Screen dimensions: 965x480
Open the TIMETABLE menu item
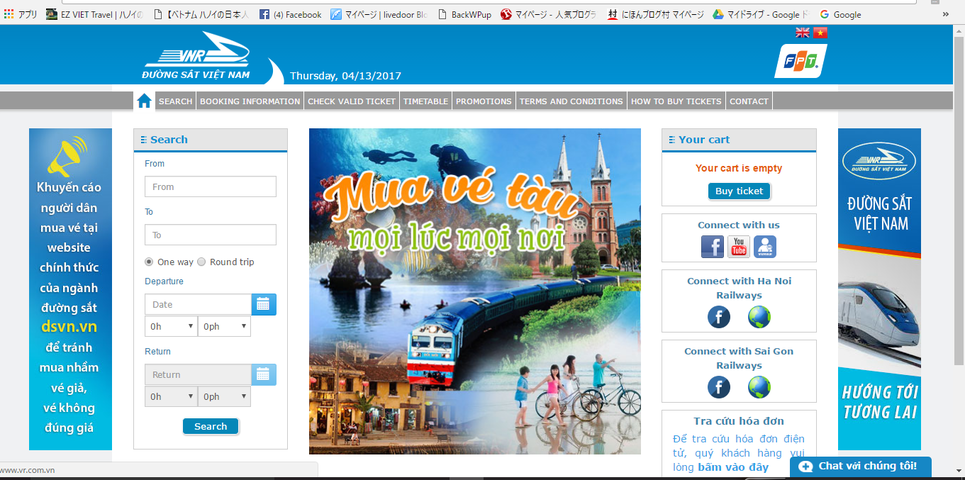426,101
